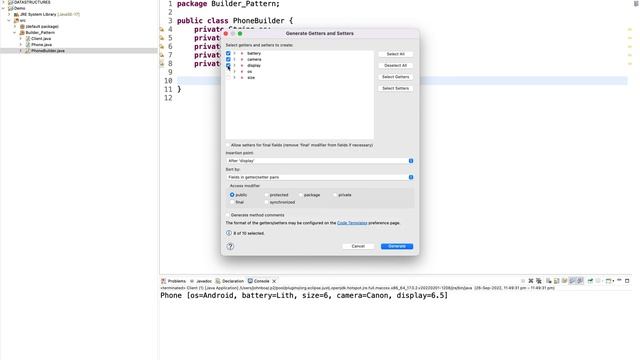Minimize the Console view panel
Image resolution: width=640 pixels, height=360 pixels.
click(619, 280)
